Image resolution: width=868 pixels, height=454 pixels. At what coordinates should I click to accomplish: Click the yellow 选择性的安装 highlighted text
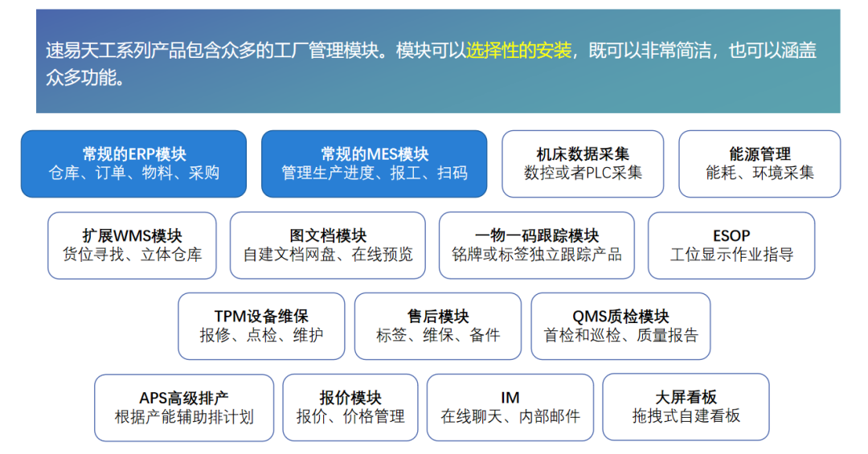tap(518, 51)
